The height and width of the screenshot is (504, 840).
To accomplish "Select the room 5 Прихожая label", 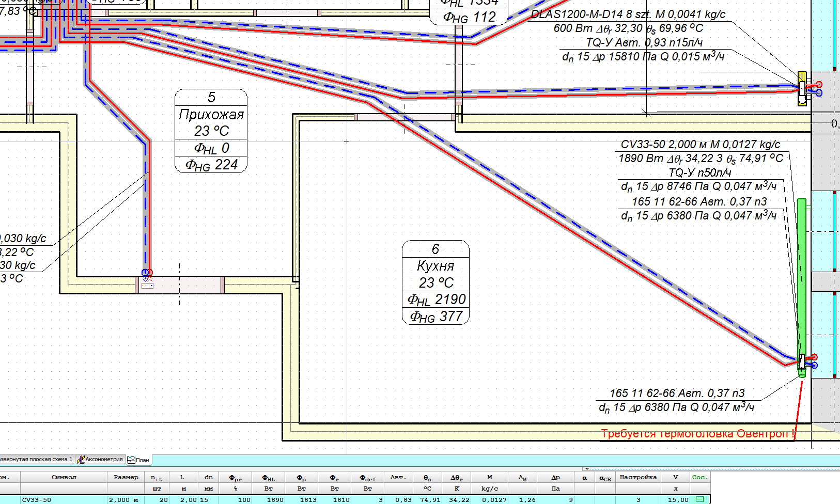I will click(211, 131).
